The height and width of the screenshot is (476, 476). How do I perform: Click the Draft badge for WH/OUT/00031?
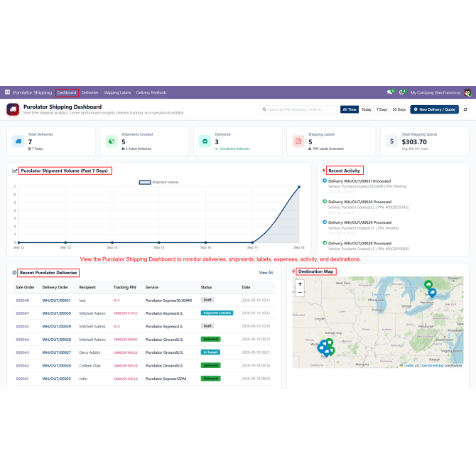pos(207,300)
